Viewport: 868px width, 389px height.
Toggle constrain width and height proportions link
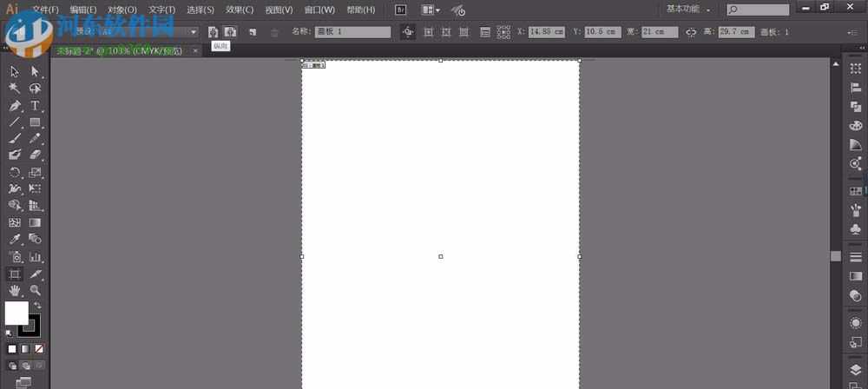[x=691, y=32]
